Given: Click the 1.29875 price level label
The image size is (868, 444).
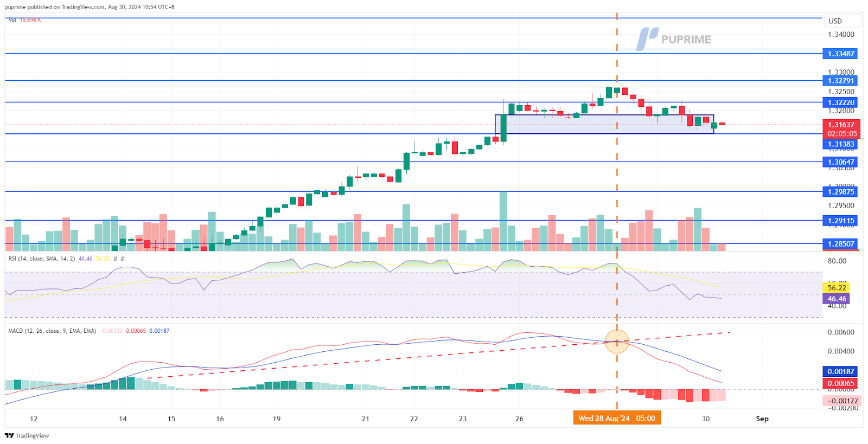Looking at the screenshot, I should pyautogui.click(x=840, y=192).
